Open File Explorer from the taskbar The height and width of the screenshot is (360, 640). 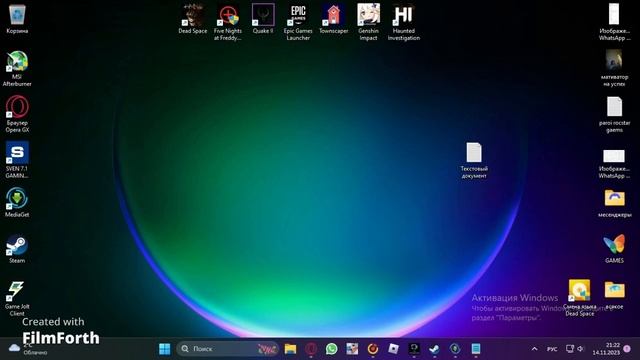point(290,349)
